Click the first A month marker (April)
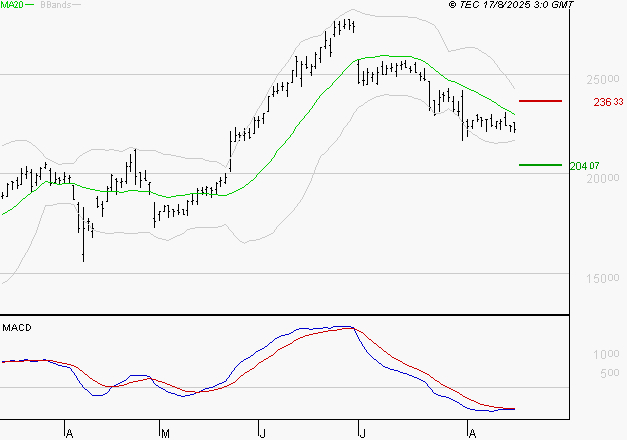The height and width of the screenshot is (440, 627). 69,433
